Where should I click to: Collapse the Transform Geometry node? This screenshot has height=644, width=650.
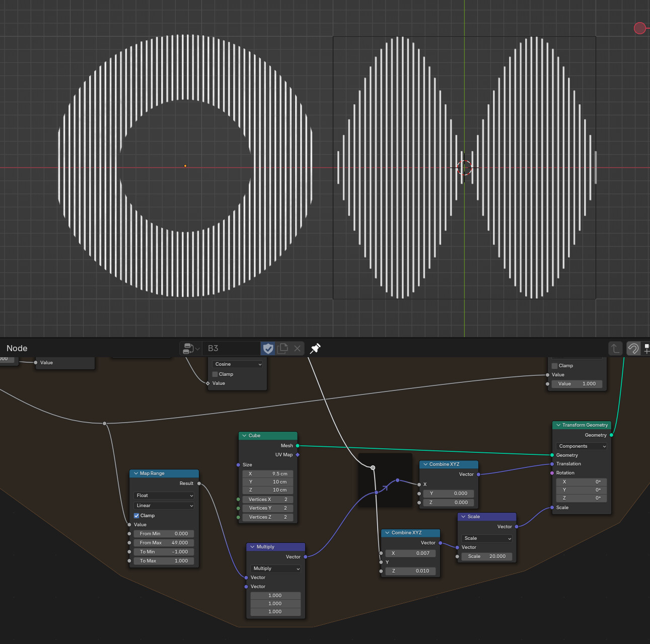(x=558, y=425)
